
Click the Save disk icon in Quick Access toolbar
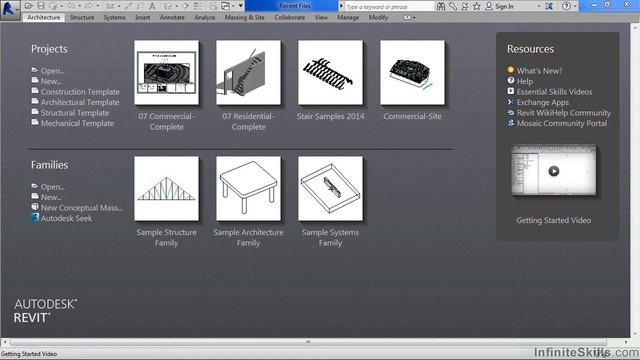click(41, 6)
